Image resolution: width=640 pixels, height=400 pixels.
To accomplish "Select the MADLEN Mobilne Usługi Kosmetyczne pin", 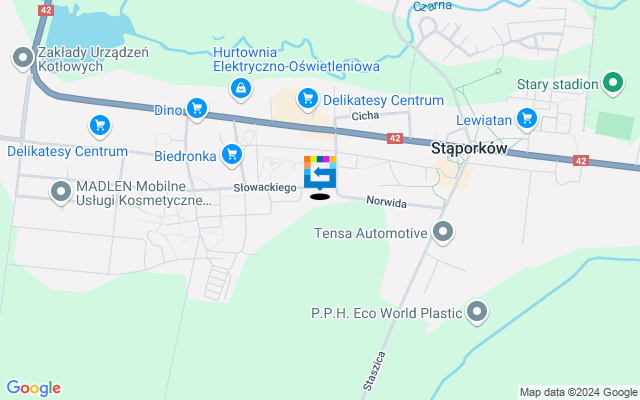I will pyautogui.click(x=61, y=192).
